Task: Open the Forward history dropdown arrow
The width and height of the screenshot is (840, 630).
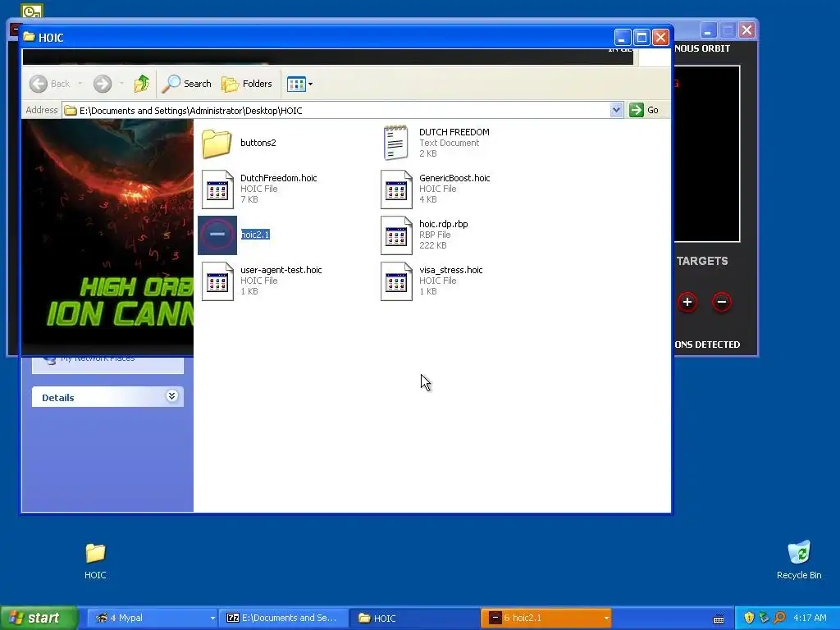Action: coord(121,84)
